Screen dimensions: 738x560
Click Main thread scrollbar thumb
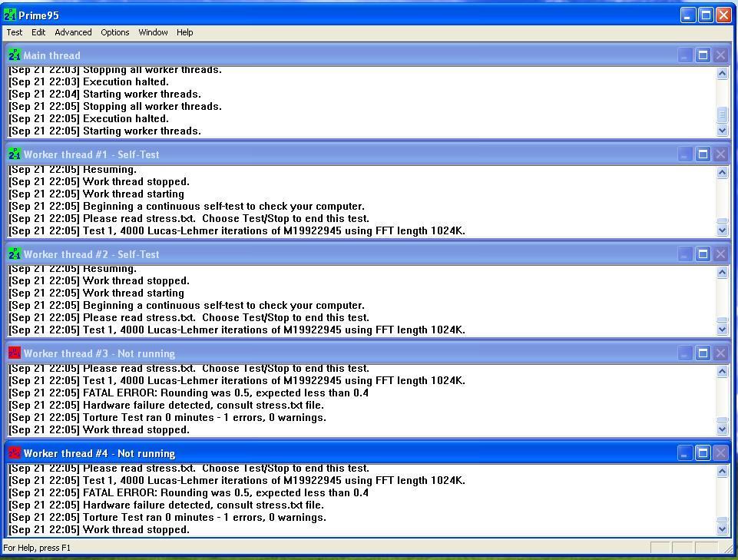tap(722, 114)
